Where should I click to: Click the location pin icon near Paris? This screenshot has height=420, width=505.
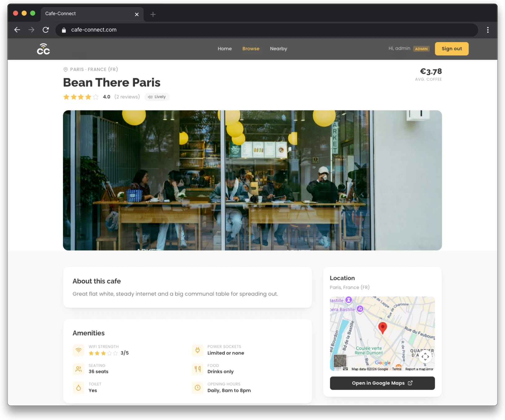tap(66, 70)
